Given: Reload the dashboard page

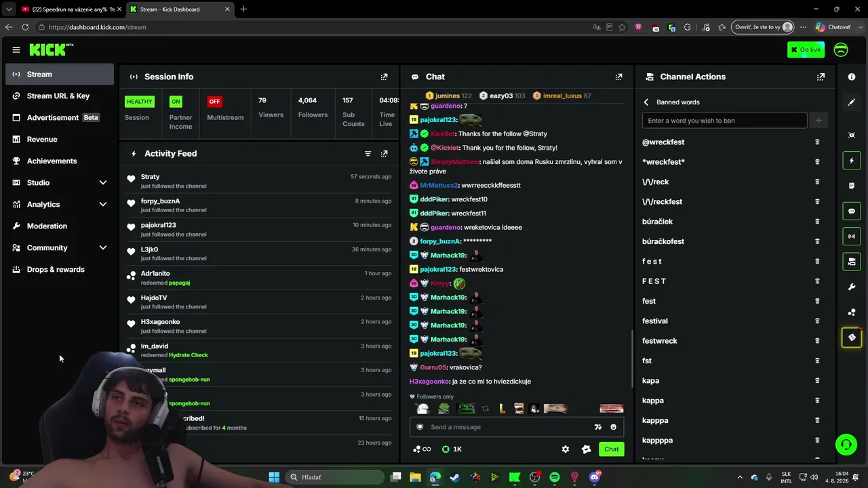Looking at the screenshot, I should [x=25, y=27].
